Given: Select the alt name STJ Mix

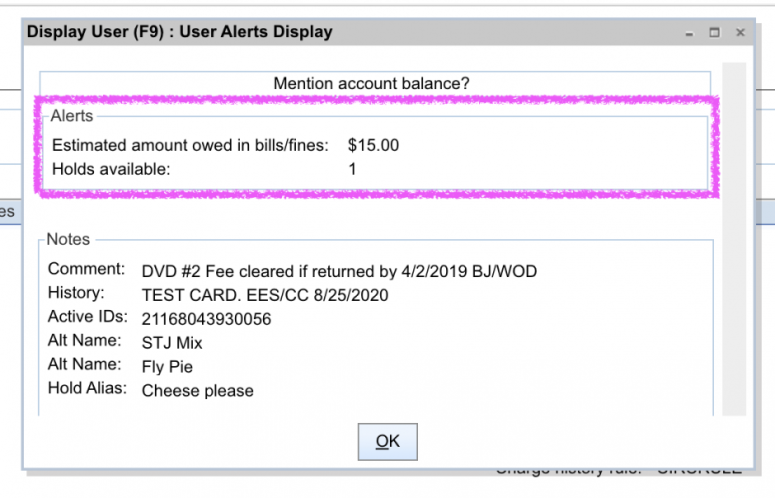Looking at the screenshot, I should (174, 343).
